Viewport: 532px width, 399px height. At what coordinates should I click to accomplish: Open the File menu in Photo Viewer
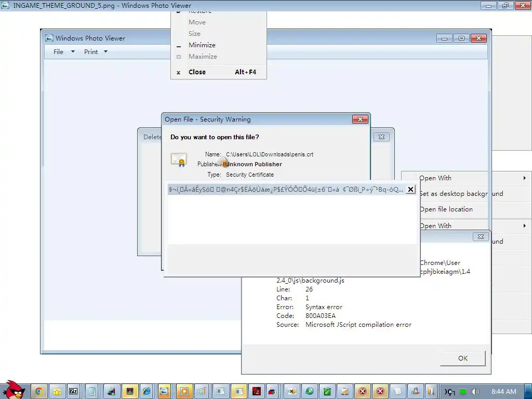(58, 51)
